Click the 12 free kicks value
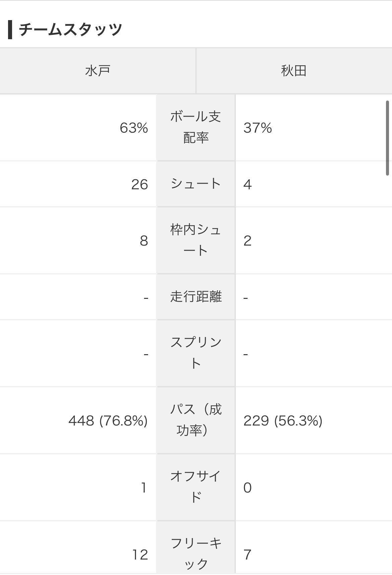This screenshot has width=392, height=575. click(x=140, y=555)
